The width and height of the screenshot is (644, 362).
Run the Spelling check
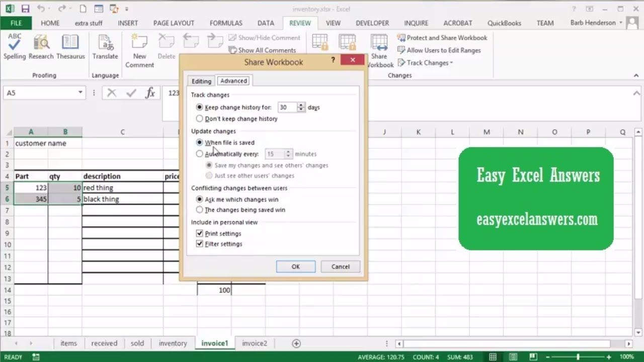(x=15, y=47)
